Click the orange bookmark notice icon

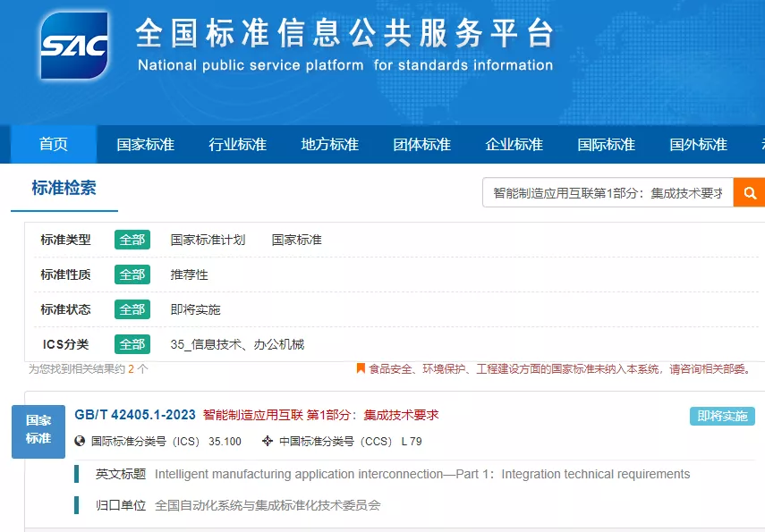(361, 368)
